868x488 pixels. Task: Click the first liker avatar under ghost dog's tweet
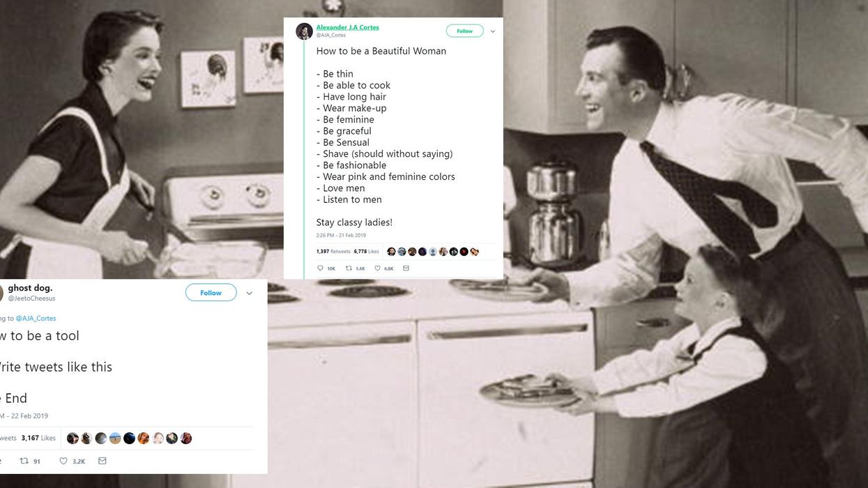click(73, 439)
